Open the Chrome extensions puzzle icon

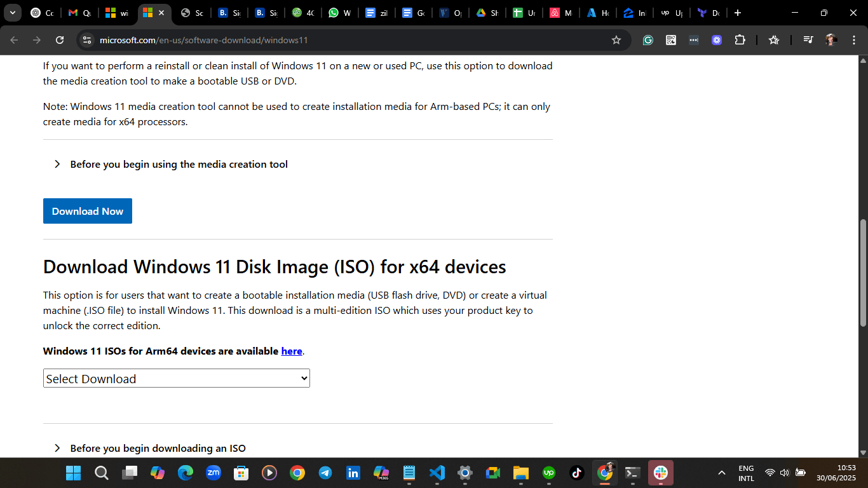(740, 40)
